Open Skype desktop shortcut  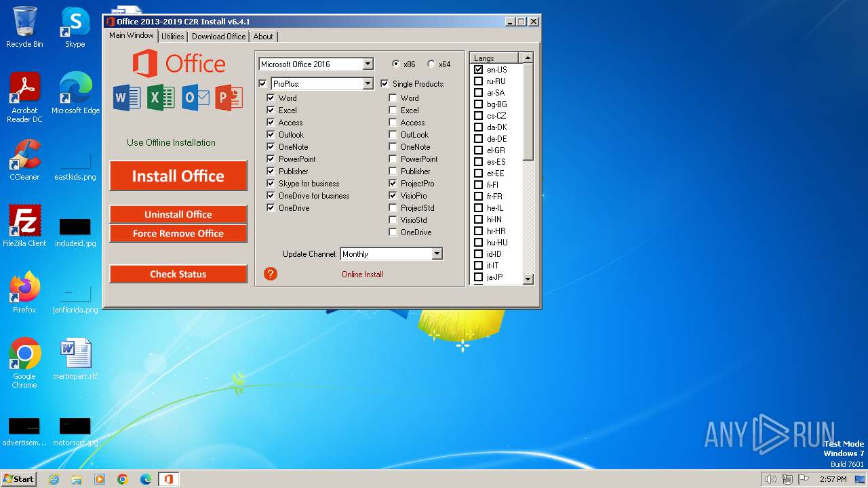coord(75,27)
